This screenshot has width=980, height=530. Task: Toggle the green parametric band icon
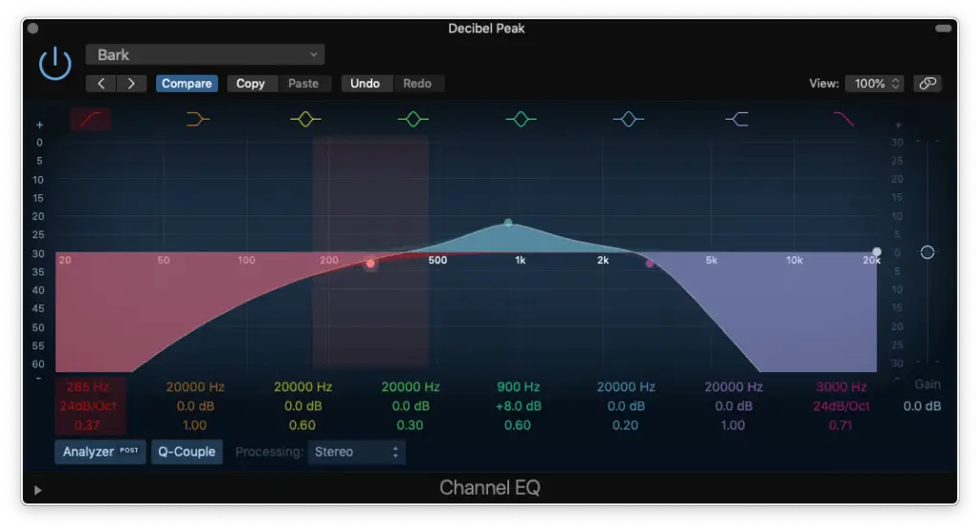click(413, 119)
